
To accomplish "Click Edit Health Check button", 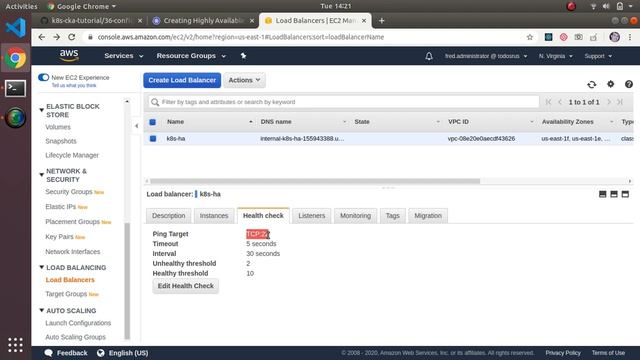I will click(x=186, y=286).
